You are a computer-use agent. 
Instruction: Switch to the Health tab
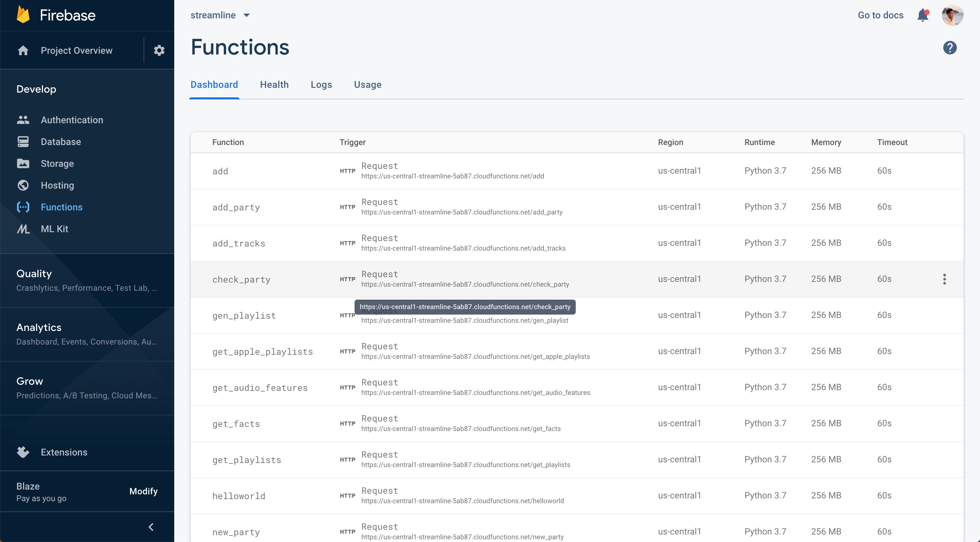[274, 84]
